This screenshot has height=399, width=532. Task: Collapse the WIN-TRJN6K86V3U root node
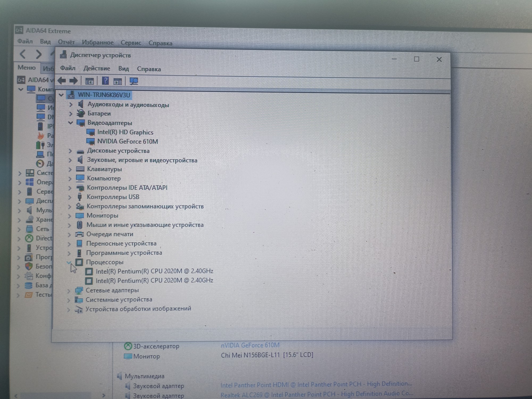pyautogui.click(x=61, y=95)
